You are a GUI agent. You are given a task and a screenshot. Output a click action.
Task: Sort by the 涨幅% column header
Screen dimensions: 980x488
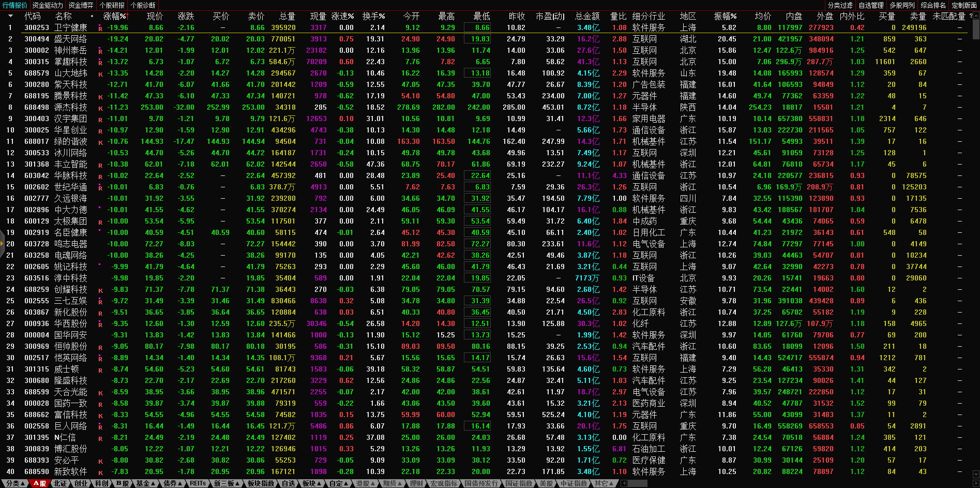[x=115, y=17]
